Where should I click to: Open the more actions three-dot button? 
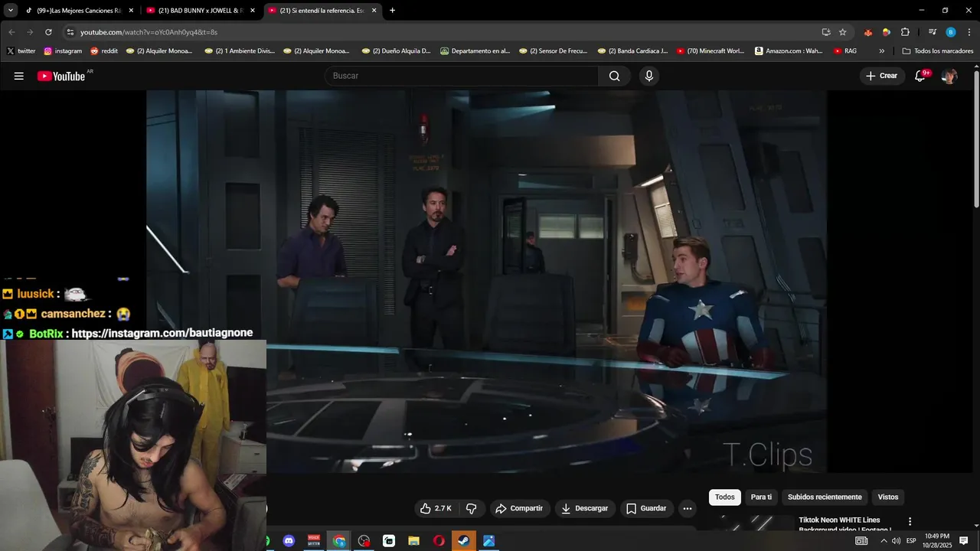coord(688,508)
